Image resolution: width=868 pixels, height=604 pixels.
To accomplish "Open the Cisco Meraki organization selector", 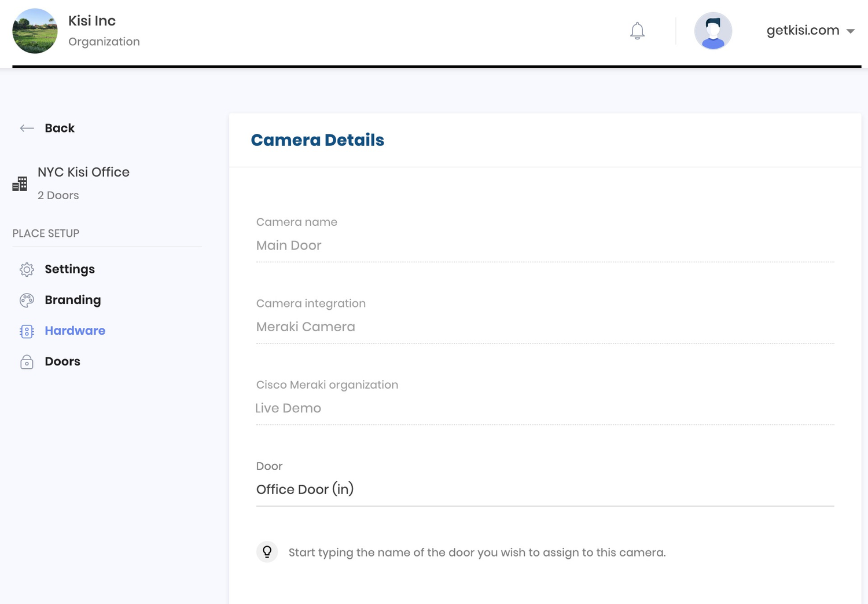I will [x=544, y=408].
